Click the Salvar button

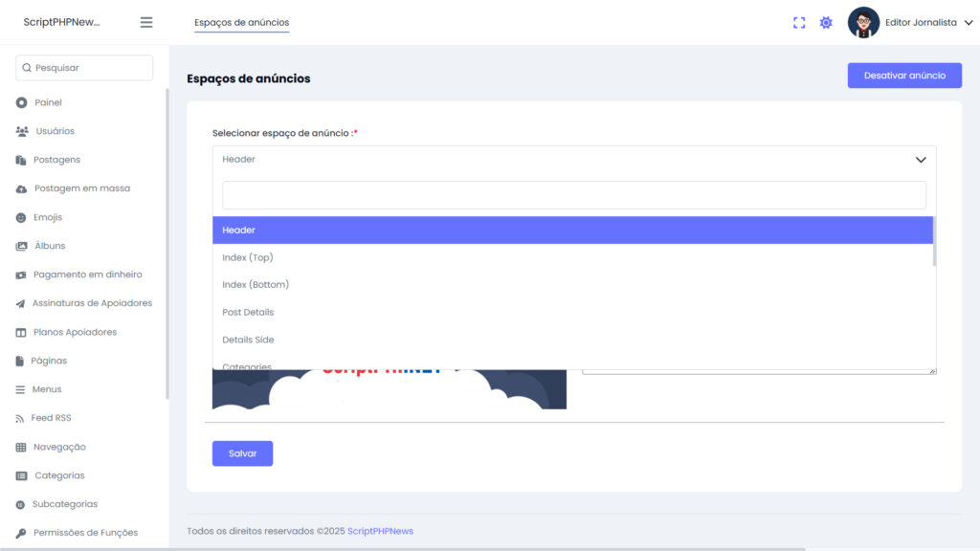tap(242, 453)
